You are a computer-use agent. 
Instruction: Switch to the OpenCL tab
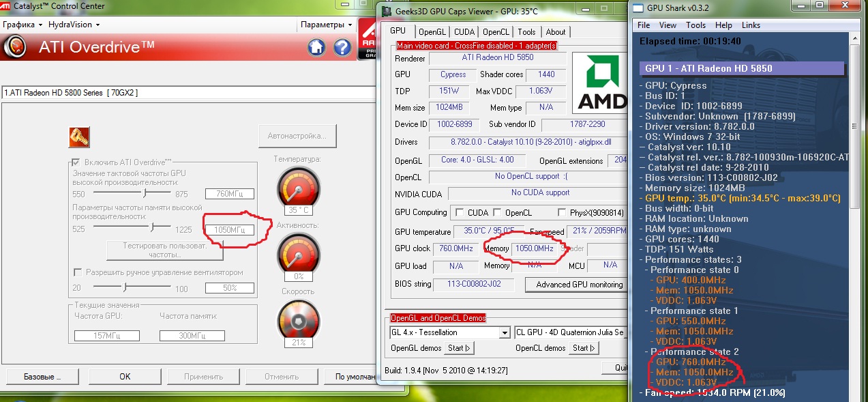pyautogui.click(x=496, y=32)
